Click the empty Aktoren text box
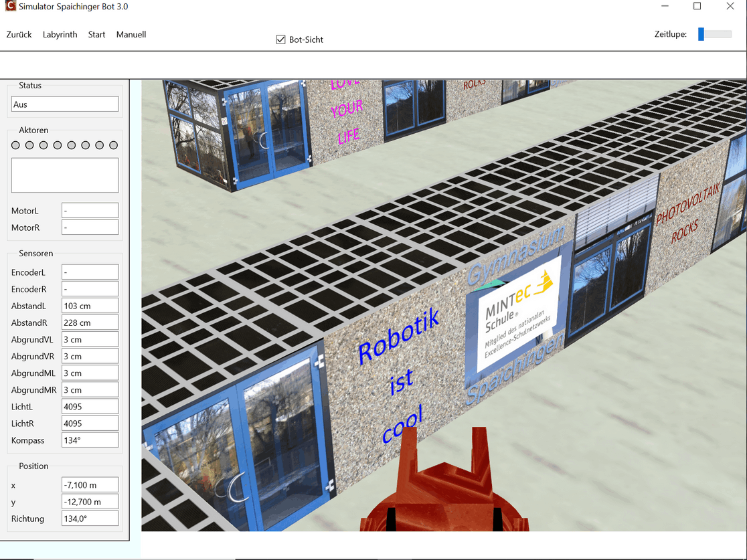The height and width of the screenshot is (560, 747). pos(65,175)
